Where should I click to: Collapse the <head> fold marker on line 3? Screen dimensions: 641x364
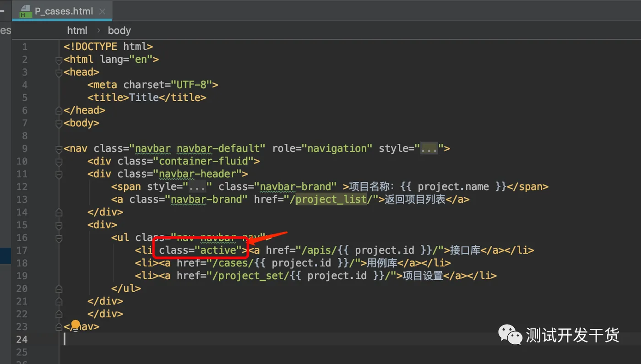pos(59,72)
